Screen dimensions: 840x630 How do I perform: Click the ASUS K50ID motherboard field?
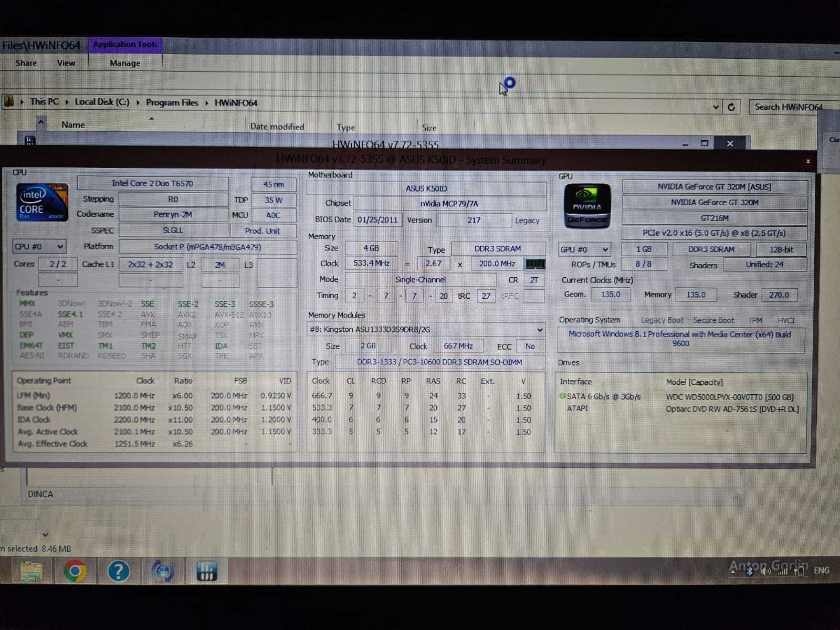click(x=426, y=188)
